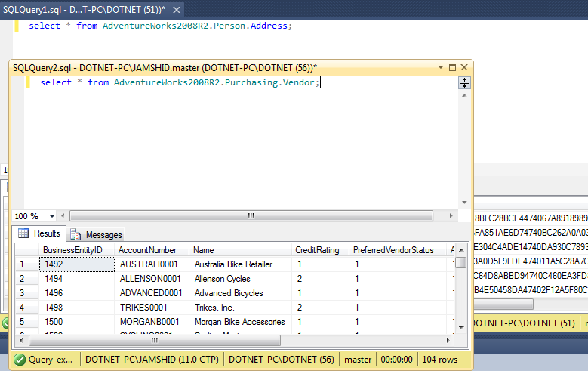Click the CreditRating column header
The image size is (588, 371).
click(x=318, y=250)
